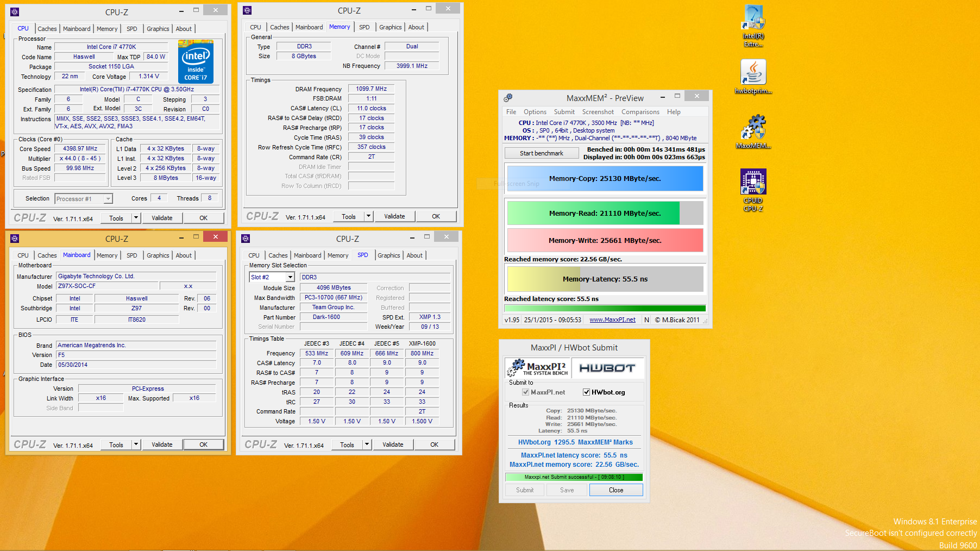
Task: Click the BIOS Version F5 field
Action: [x=136, y=355]
